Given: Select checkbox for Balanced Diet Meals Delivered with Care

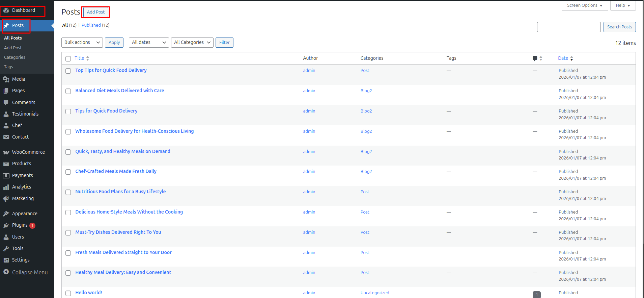Looking at the screenshot, I should click(x=68, y=91).
